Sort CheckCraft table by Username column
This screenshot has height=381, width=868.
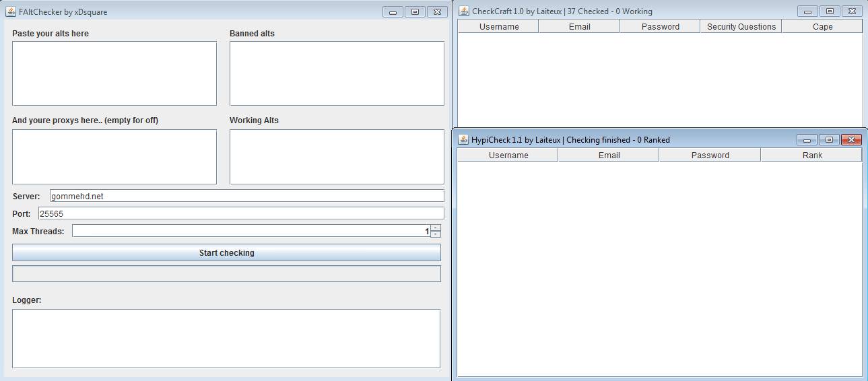pyautogui.click(x=498, y=26)
